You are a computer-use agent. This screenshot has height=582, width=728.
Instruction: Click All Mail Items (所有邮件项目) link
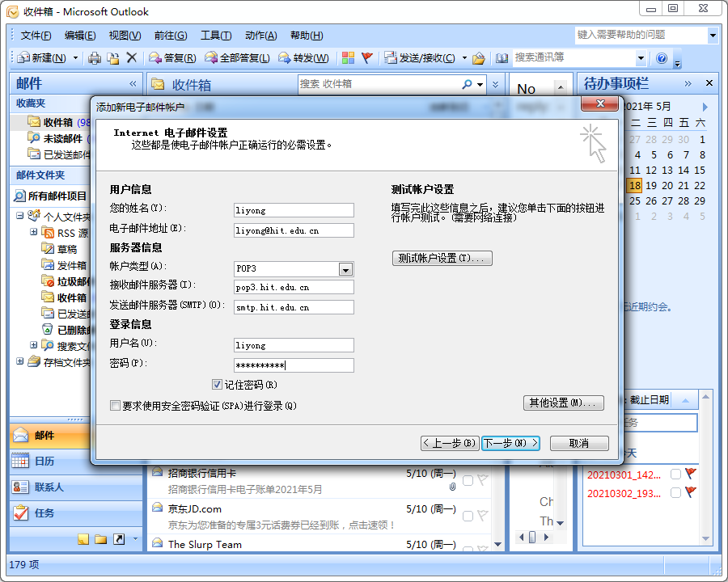(51, 196)
